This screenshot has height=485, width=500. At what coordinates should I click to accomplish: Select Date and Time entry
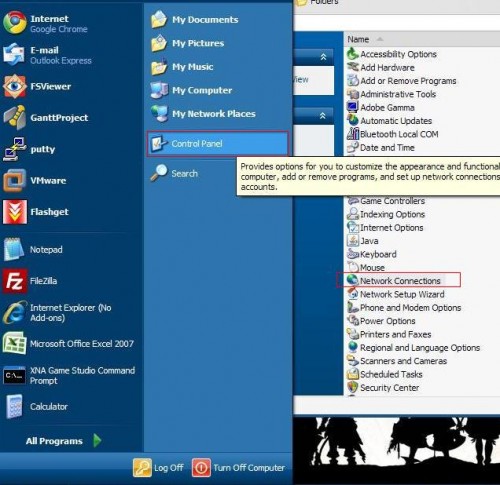coord(381,147)
